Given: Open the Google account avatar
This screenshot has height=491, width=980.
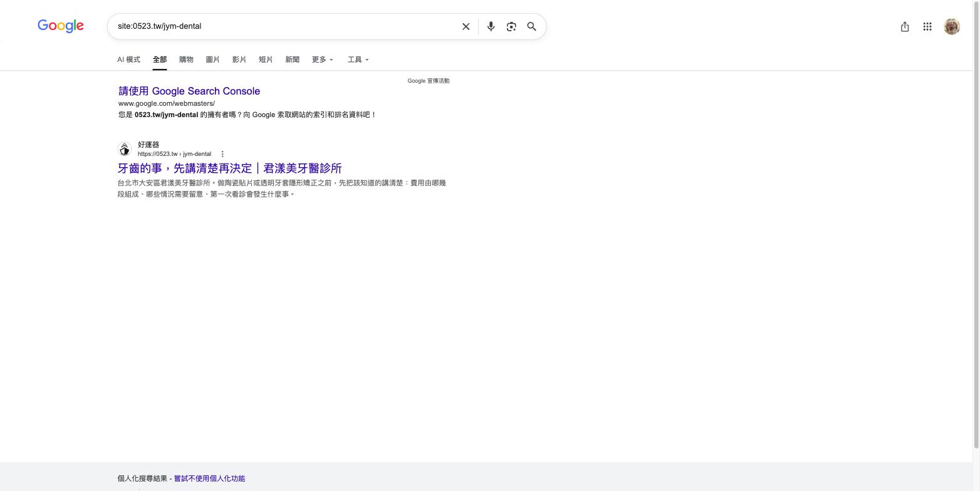Looking at the screenshot, I should (x=952, y=26).
